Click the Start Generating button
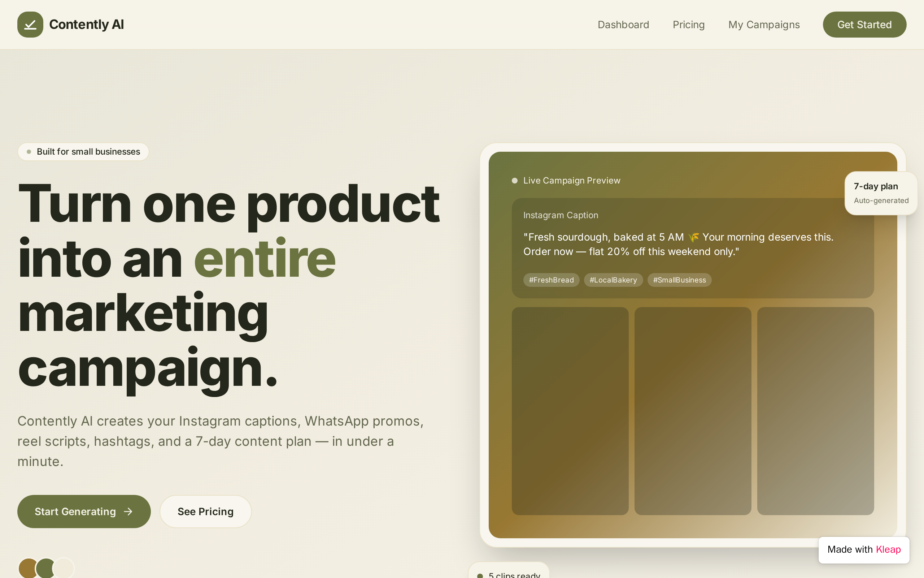The width and height of the screenshot is (924, 578). click(84, 512)
